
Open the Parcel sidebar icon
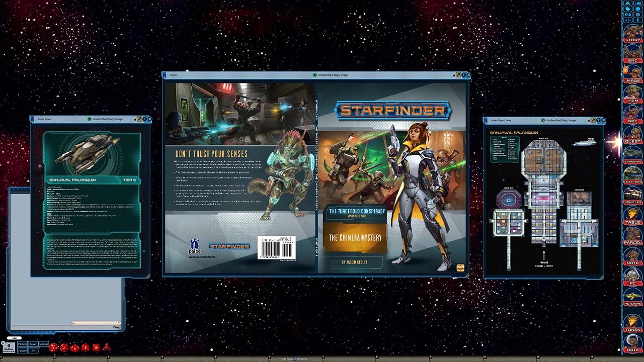point(632,240)
